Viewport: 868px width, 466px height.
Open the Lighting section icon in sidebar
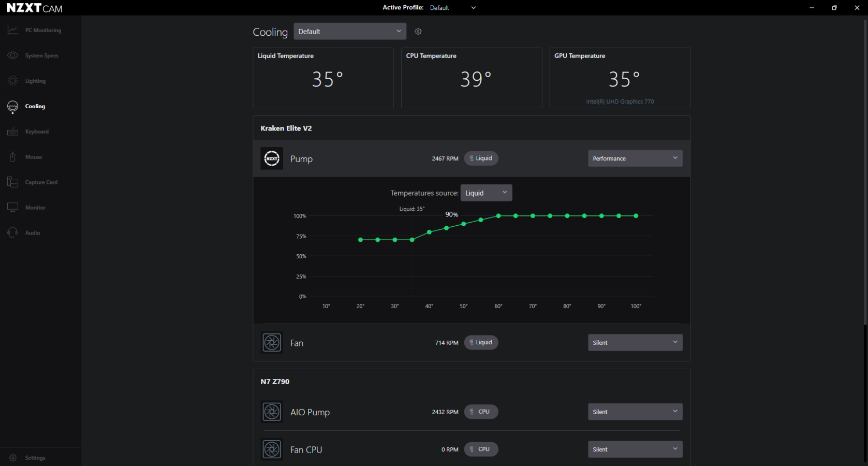[13, 81]
